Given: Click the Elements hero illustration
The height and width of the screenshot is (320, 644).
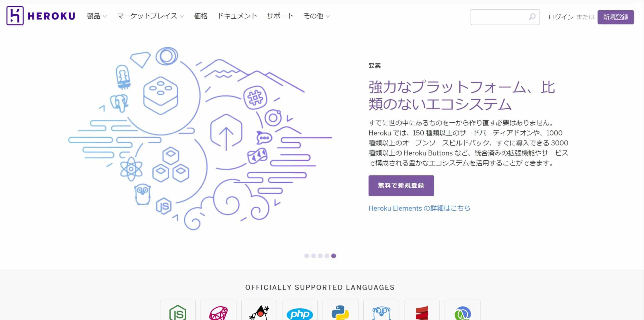Looking at the screenshot, I should (x=200, y=139).
